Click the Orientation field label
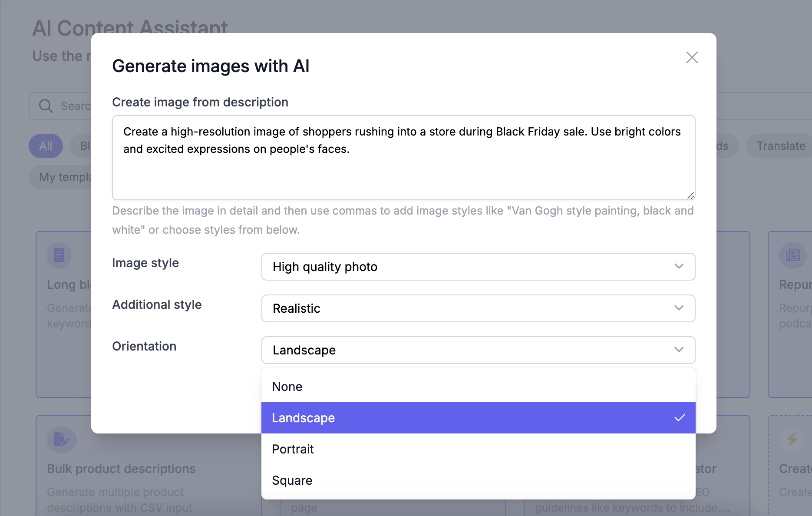The width and height of the screenshot is (812, 516). coord(144,346)
